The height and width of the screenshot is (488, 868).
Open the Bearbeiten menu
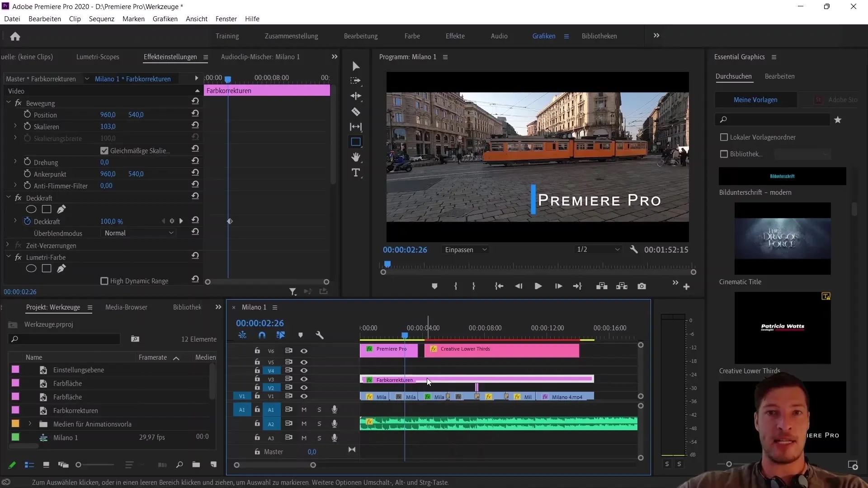click(x=44, y=19)
